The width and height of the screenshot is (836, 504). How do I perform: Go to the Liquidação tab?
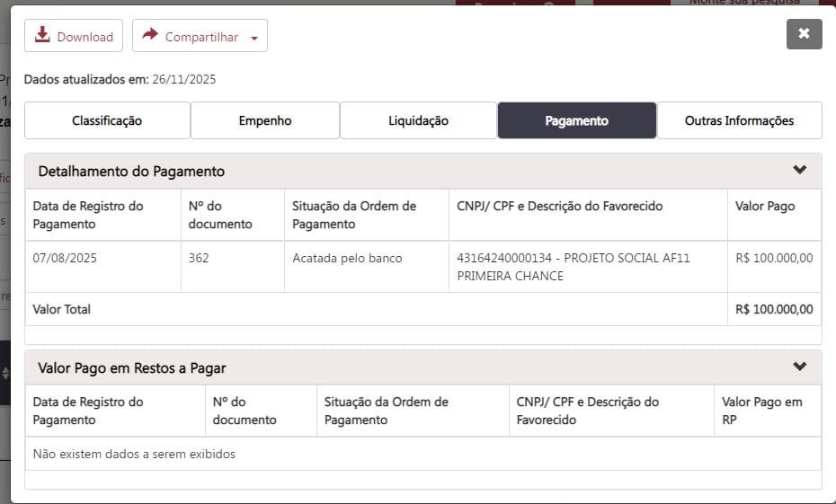(418, 120)
